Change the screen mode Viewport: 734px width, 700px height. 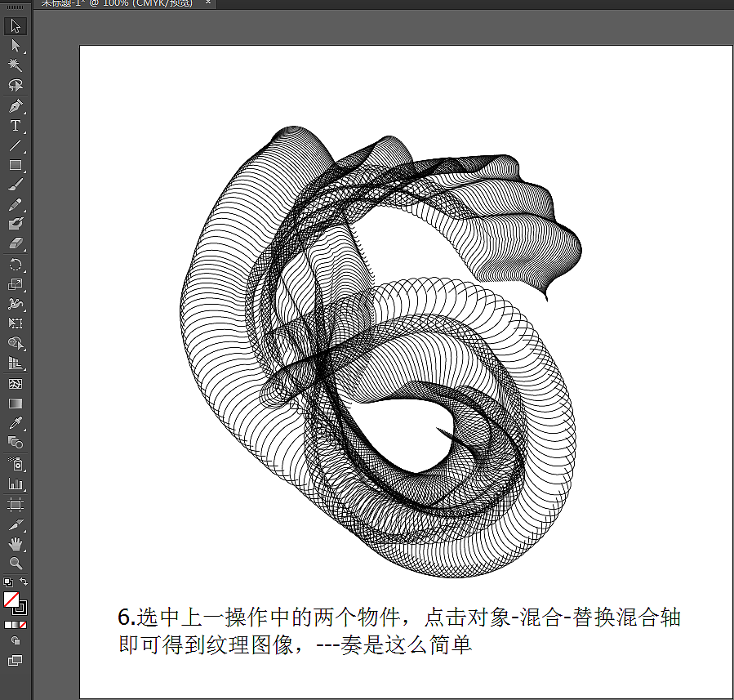coord(15,661)
